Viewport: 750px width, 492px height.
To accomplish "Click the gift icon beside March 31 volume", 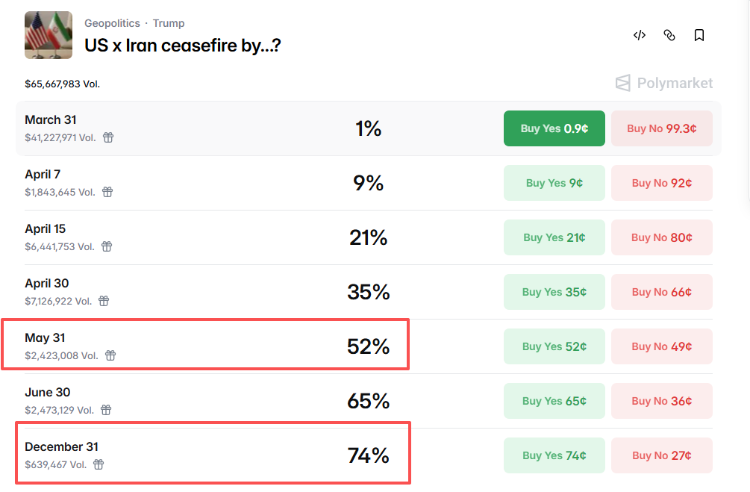I will (108, 138).
